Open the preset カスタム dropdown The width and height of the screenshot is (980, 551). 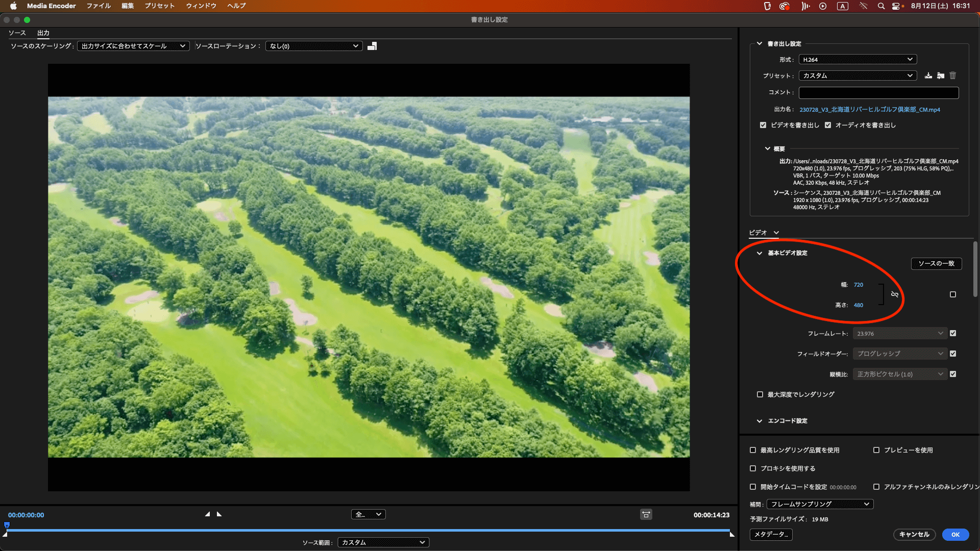857,76
